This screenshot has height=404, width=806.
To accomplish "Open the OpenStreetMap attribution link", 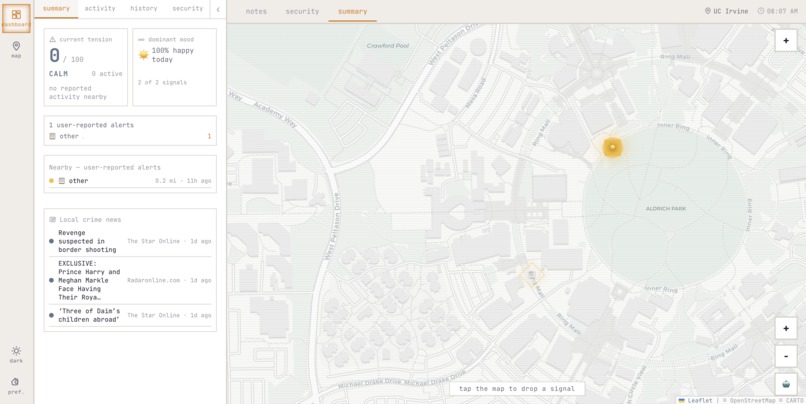I will click(752, 400).
